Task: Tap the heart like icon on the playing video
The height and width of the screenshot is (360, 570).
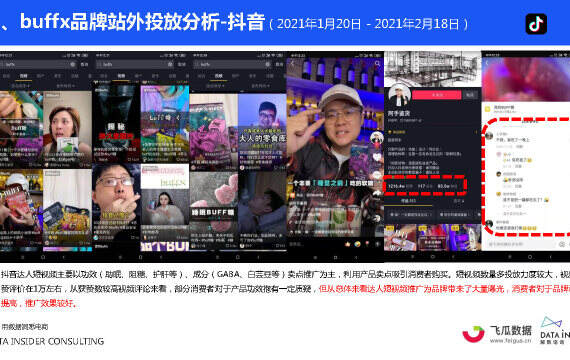Action: coord(377,157)
